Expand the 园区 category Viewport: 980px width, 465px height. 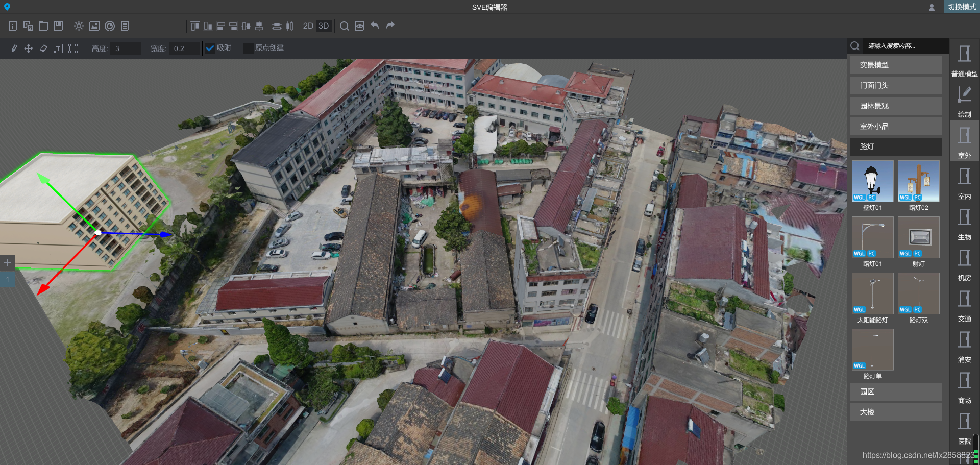pos(896,391)
